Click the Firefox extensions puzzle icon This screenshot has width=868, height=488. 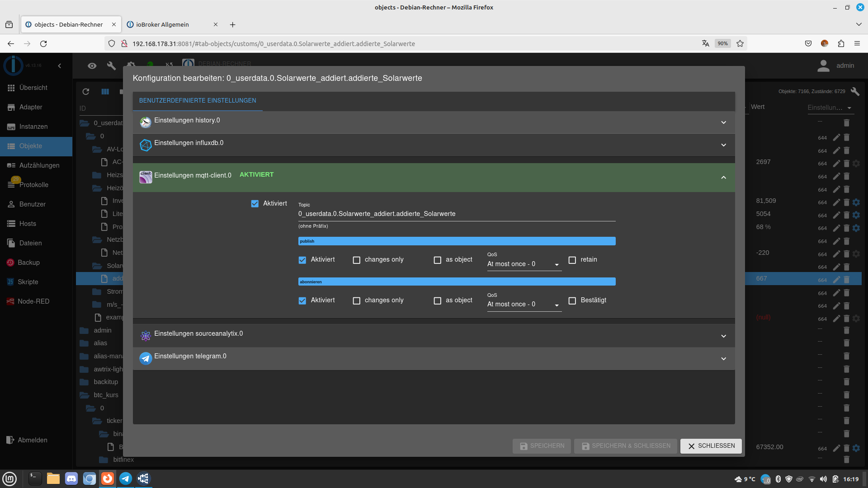coord(841,44)
